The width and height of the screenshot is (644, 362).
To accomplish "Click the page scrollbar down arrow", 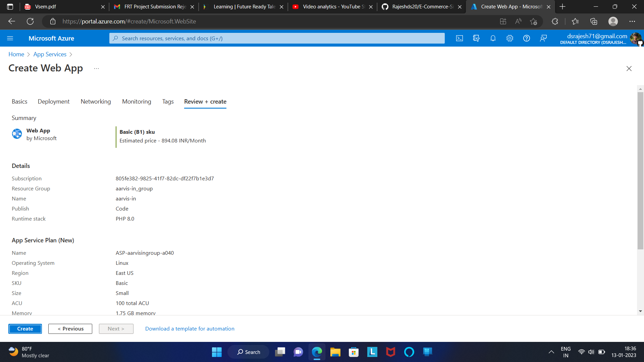I will point(640,311).
